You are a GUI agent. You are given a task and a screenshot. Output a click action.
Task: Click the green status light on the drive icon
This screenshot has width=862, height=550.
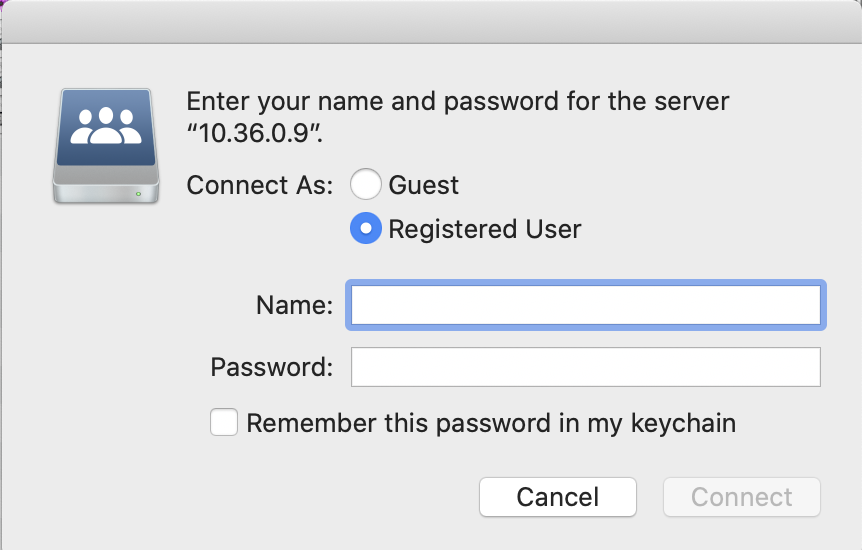point(141,190)
